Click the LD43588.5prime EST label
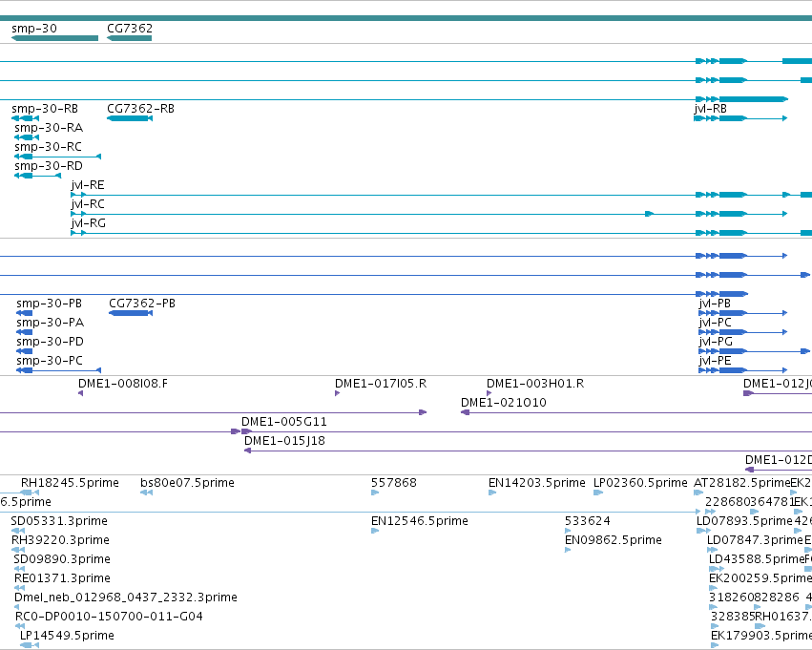 point(757,560)
